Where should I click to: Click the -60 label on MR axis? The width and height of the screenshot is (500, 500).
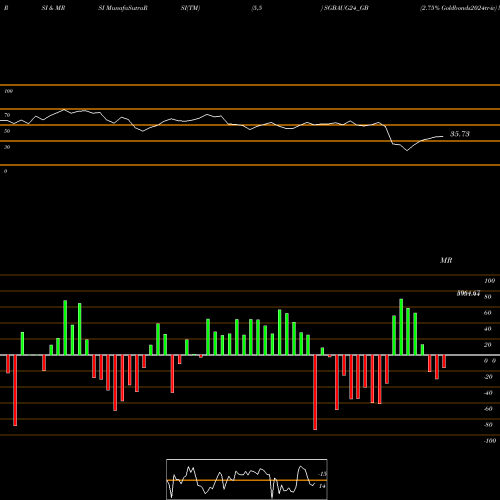[x=488, y=409]
